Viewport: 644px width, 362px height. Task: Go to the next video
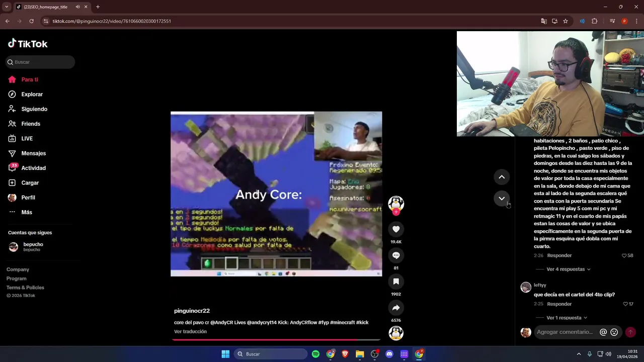tap(502, 199)
